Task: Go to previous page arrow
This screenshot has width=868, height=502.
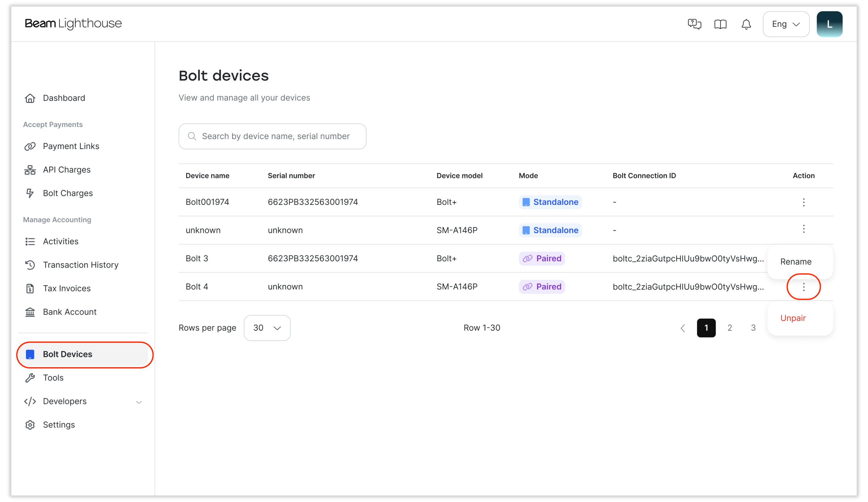Action: (683, 328)
